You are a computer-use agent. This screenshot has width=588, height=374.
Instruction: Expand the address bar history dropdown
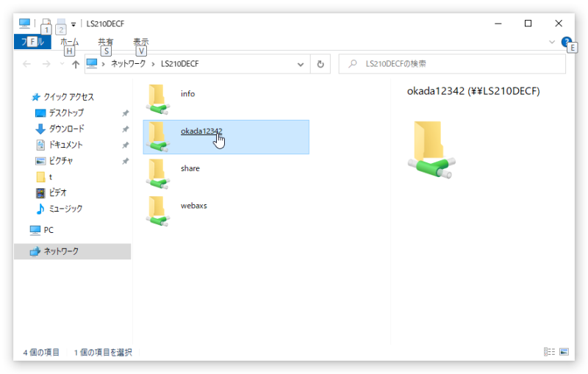click(x=301, y=64)
